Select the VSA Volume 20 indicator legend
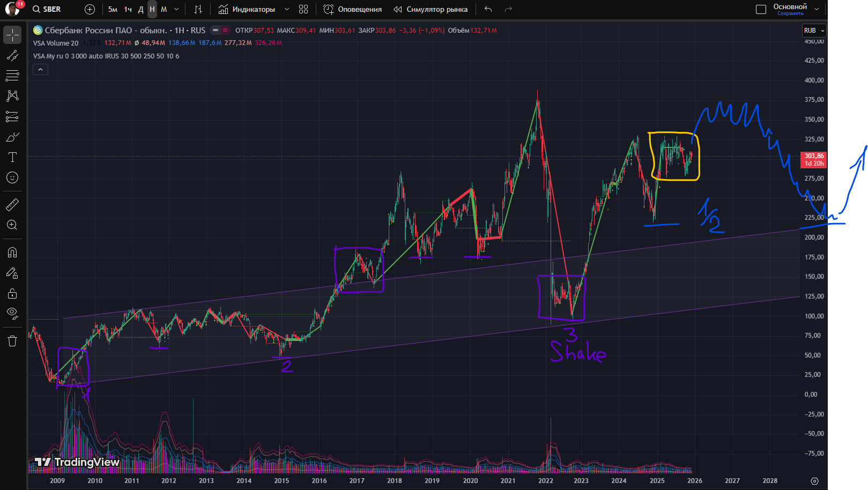The image size is (868, 490). pyautogui.click(x=56, y=43)
